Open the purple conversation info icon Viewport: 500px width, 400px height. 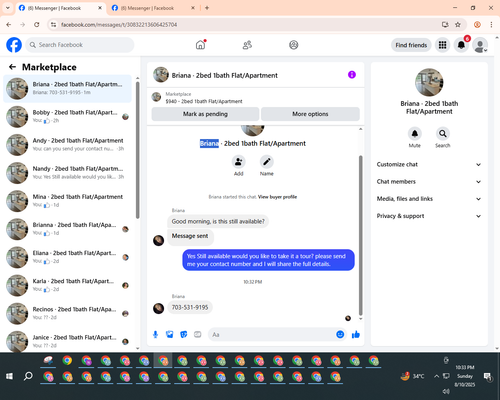(x=352, y=75)
